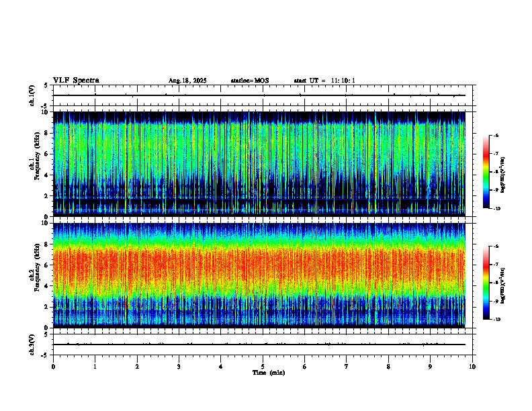532x411 pixels.
Task: Click the "ch.3(V)" axis label
Action: point(32,345)
